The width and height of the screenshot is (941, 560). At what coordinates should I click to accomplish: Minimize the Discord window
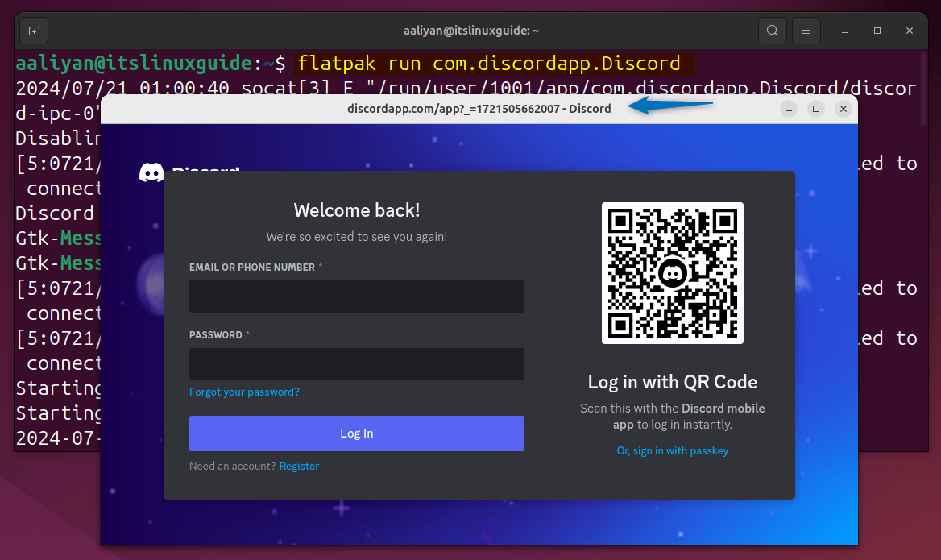788,108
